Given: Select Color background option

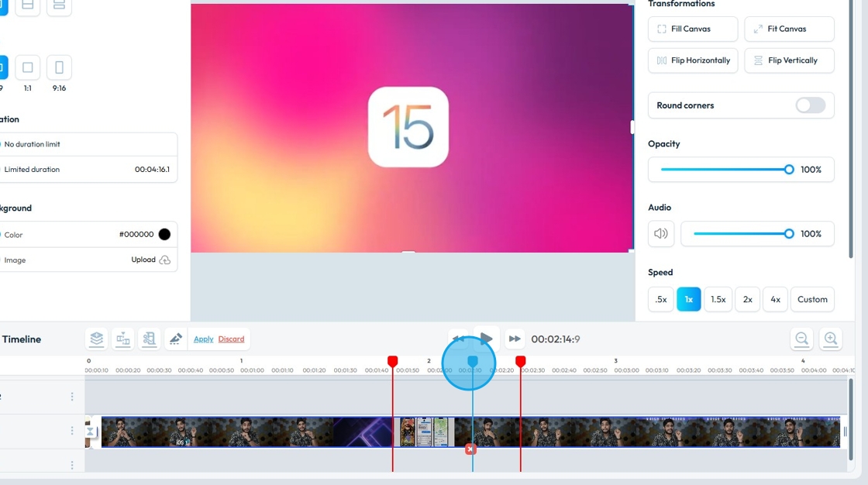Looking at the screenshot, I should pos(88,234).
